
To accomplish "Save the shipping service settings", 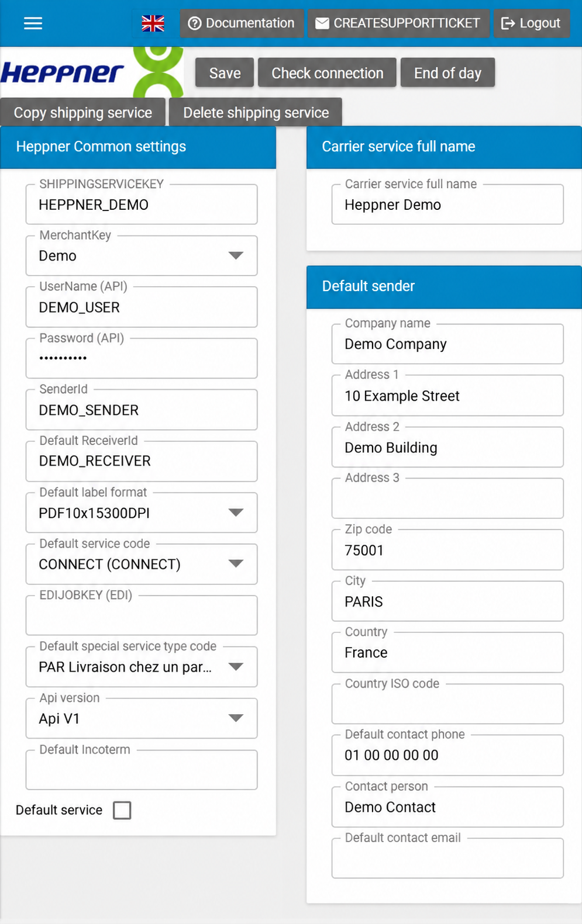I will coord(225,72).
